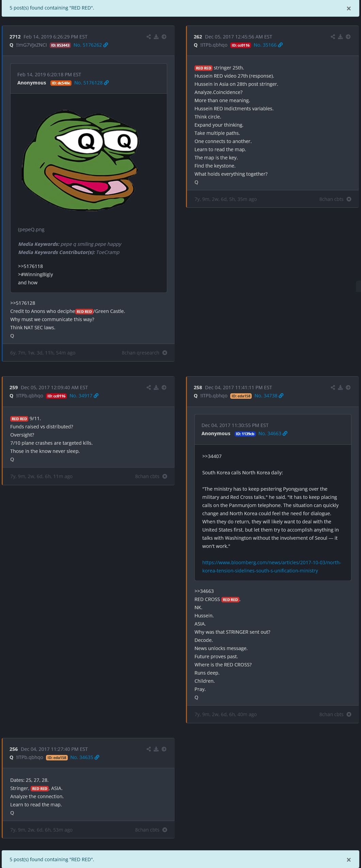Click share icon on post 258
Viewport: 361px width, 868px height.
tap(333, 388)
